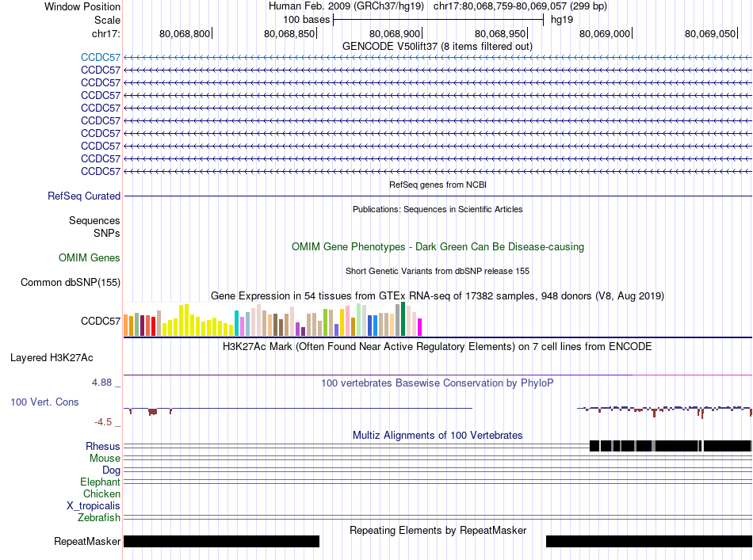Click the 80,068,800 ruler position

pyautogui.click(x=185, y=33)
